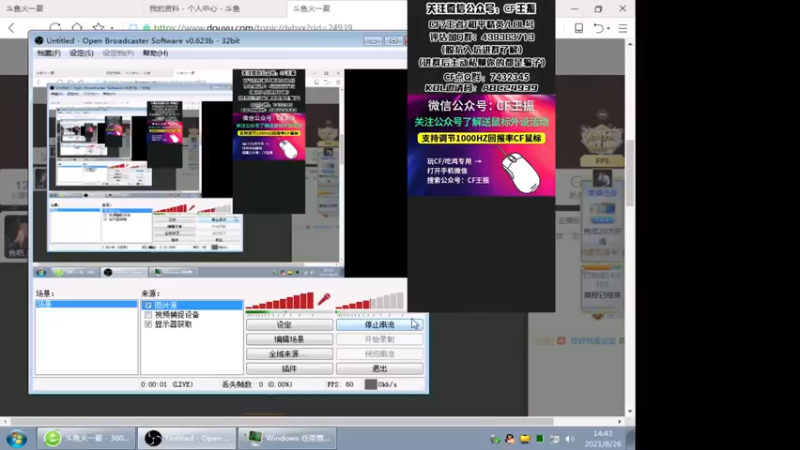
Task: Go to the browser home page icon
Action: tap(77, 28)
